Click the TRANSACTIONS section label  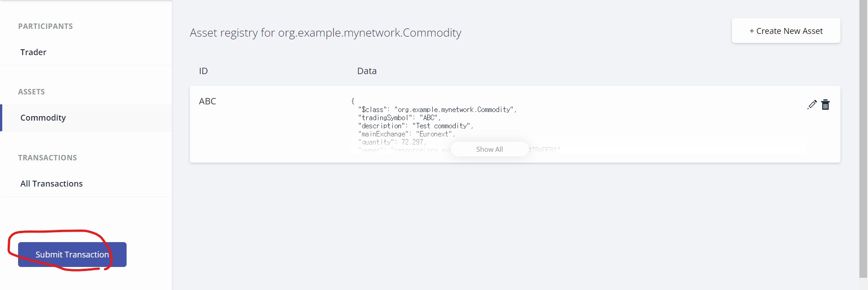coord(47,158)
